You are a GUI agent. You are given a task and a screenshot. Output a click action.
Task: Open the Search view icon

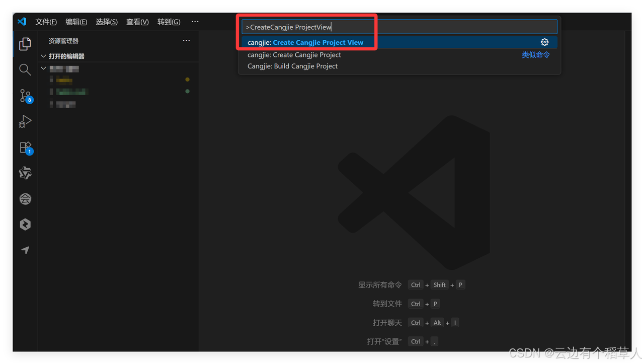click(25, 69)
